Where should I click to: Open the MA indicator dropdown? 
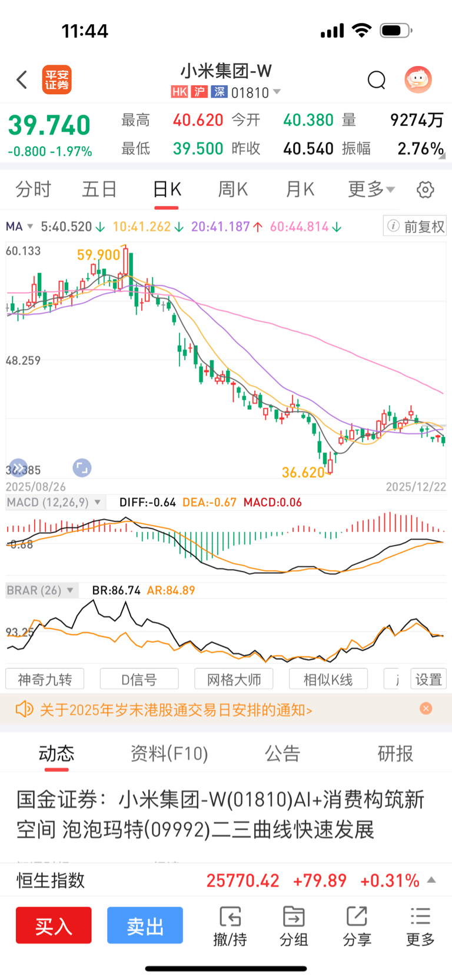point(29,227)
